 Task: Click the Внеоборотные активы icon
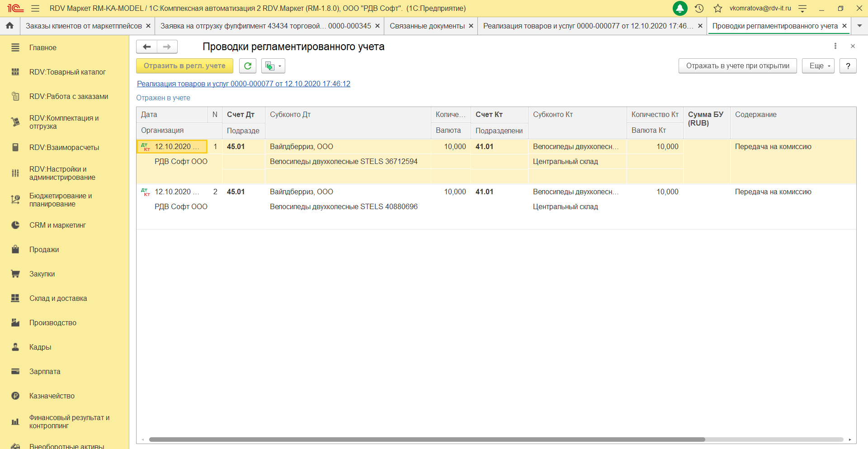point(15,446)
